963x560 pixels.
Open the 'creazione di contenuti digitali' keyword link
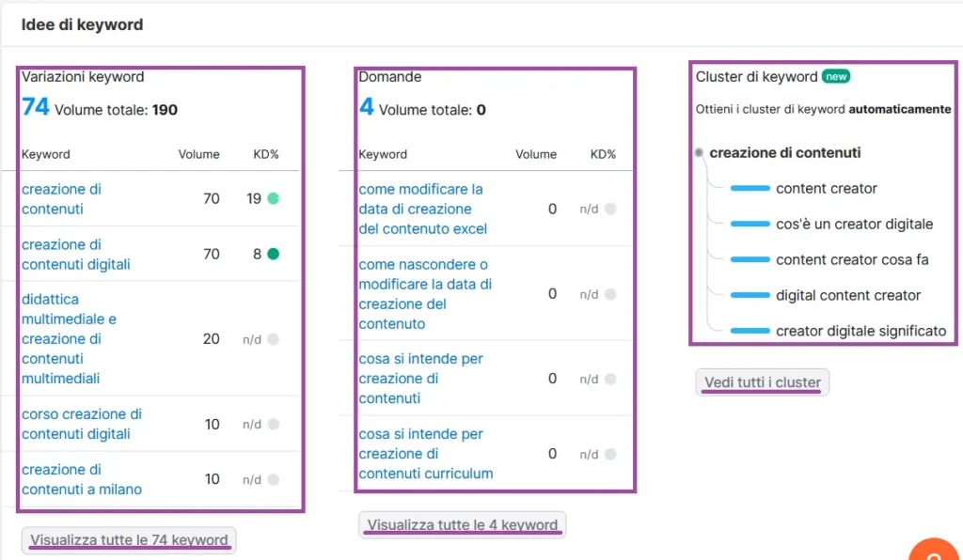[x=76, y=254]
